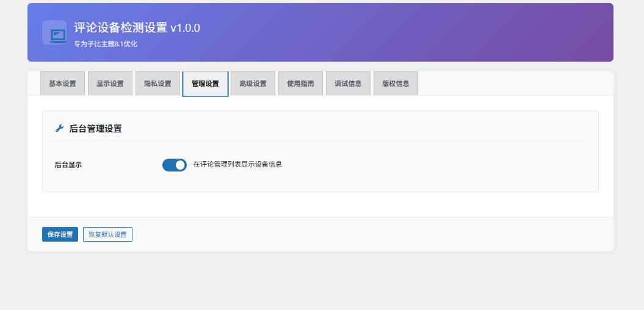
Task: Open the 高级设置 tab
Action: click(253, 84)
